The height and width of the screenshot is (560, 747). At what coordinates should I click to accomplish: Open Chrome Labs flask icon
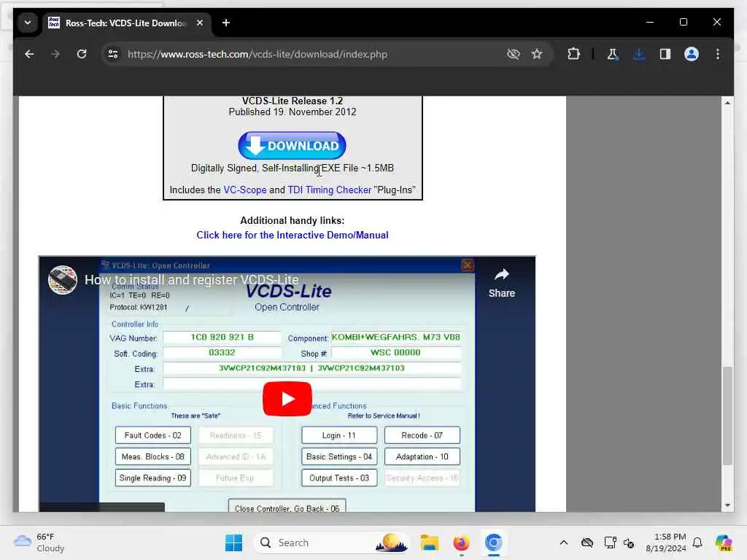tap(613, 54)
